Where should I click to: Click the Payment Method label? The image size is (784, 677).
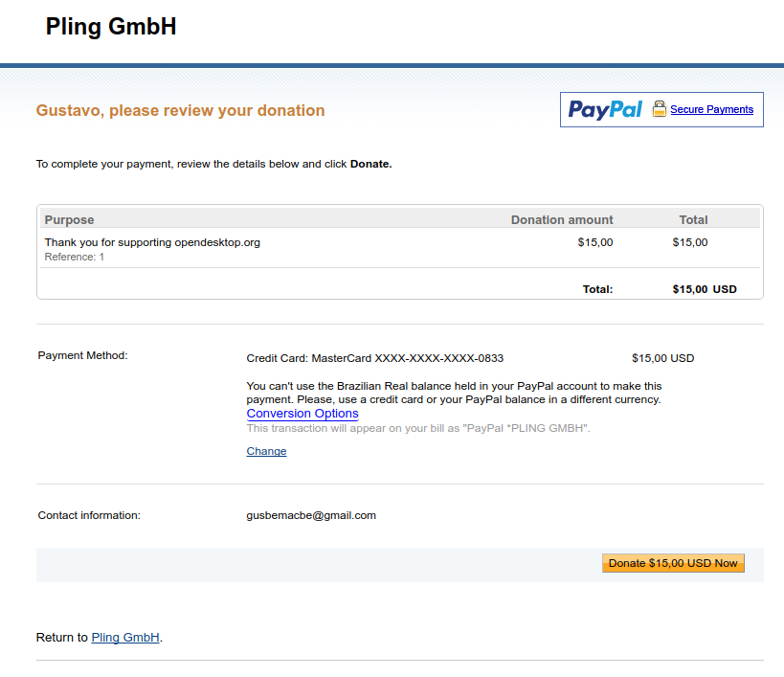coord(83,355)
